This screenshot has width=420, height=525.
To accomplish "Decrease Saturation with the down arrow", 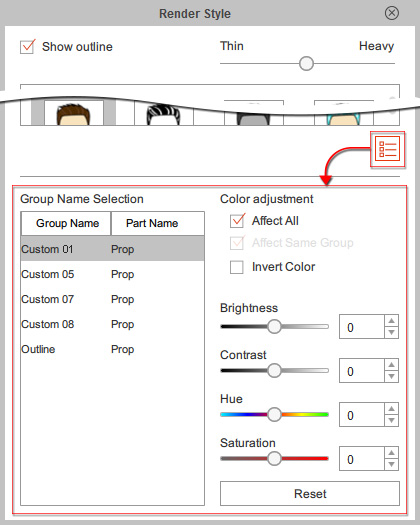I will point(391,465).
